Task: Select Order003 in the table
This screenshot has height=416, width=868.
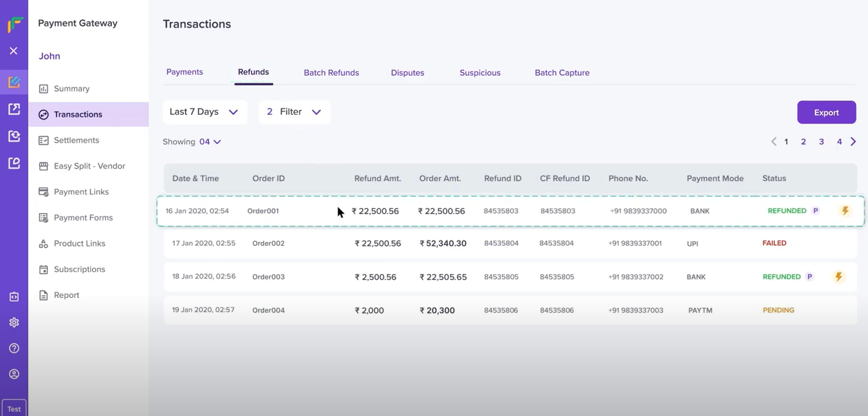Action: [268, 277]
